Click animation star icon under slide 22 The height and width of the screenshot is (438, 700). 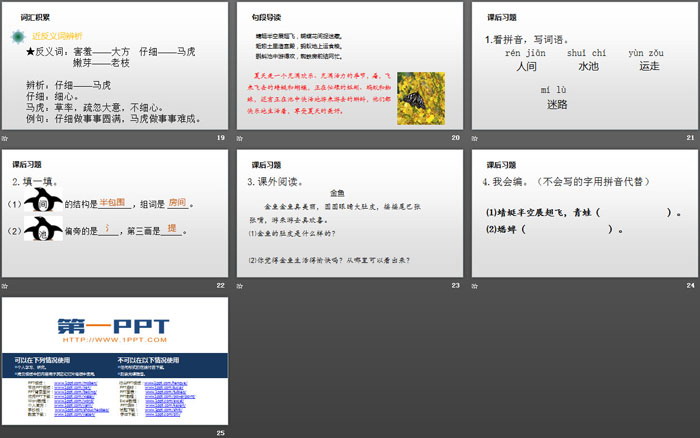8,286
